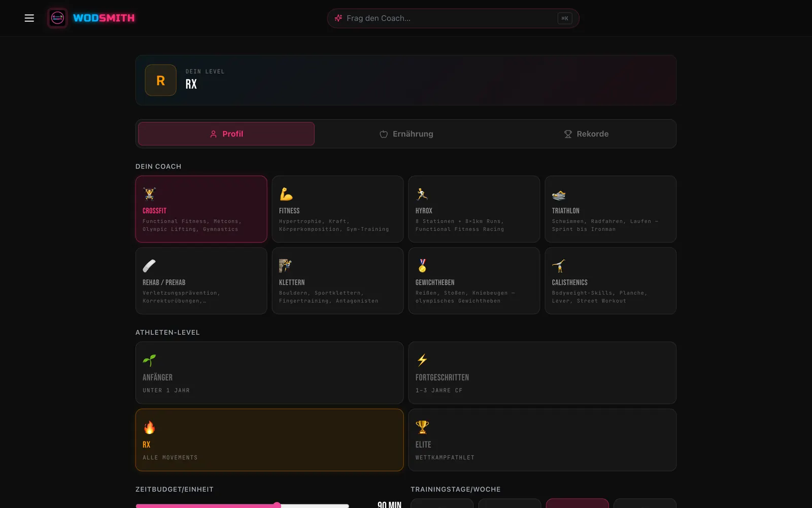Click the weightlifter icon on CrossFit card
The height and width of the screenshot is (508, 812).
coord(149,194)
